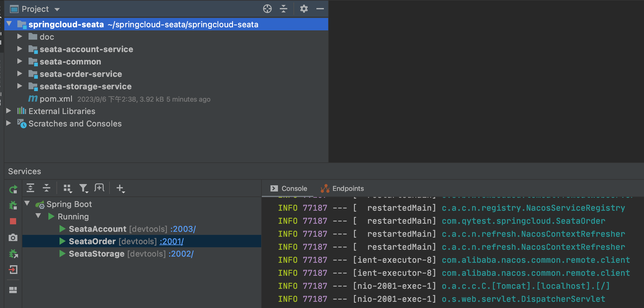This screenshot has height=308, width=644.
Task: Select External Libraries row
Action: pyautogui.click(x=166, y=111)
